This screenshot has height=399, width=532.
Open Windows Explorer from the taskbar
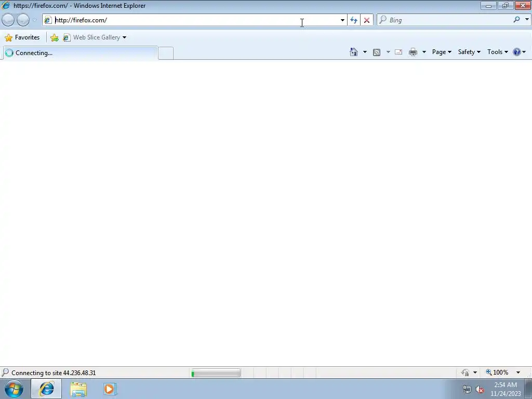click(78, 389)
